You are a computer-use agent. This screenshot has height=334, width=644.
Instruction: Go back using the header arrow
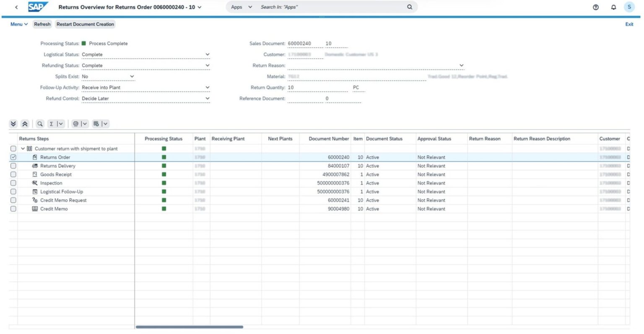click(x=16, y=7)
